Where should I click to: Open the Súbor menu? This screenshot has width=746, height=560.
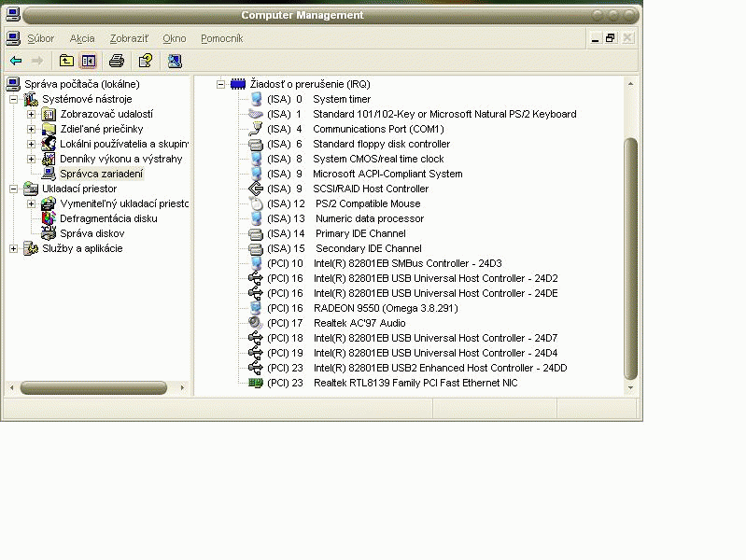40,38
